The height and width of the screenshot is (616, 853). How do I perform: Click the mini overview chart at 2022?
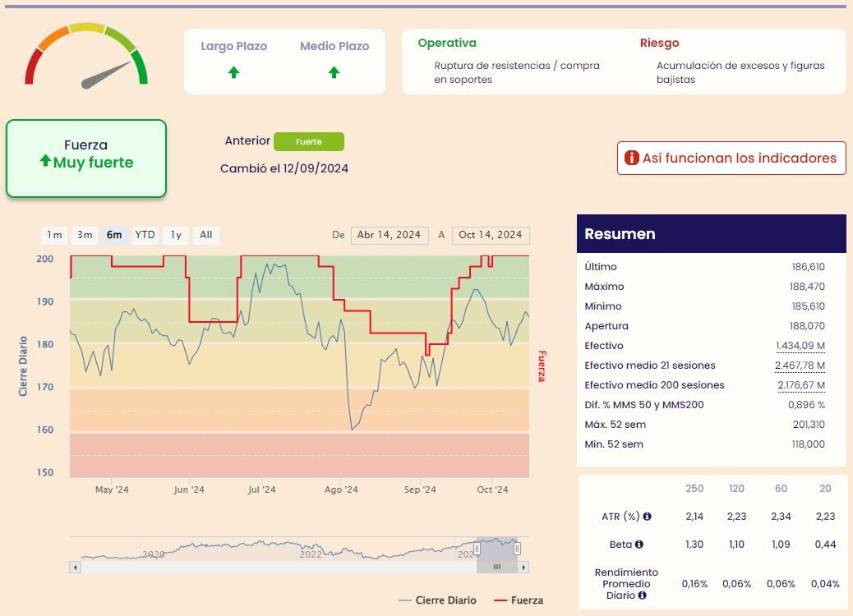point(311,554)
